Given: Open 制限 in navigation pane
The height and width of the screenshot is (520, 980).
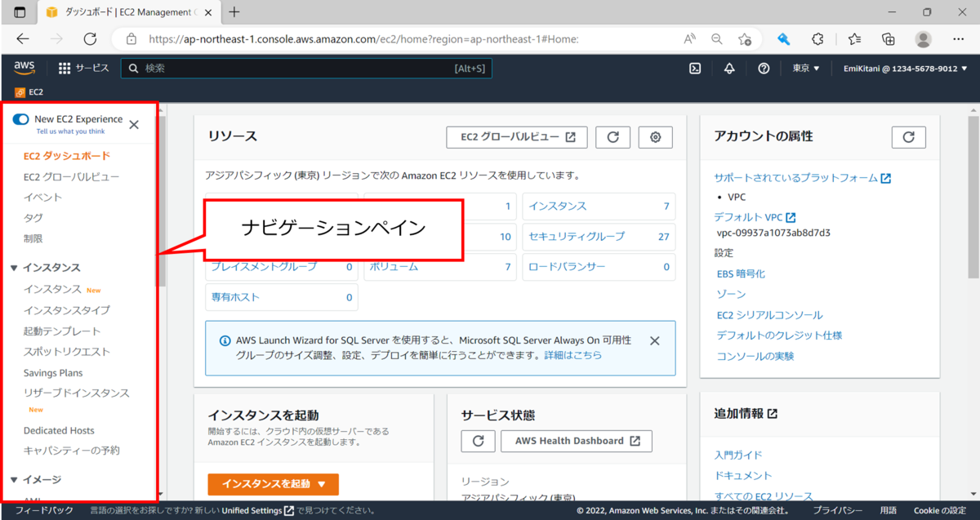Looking at the screenshot, I should 33,239.
